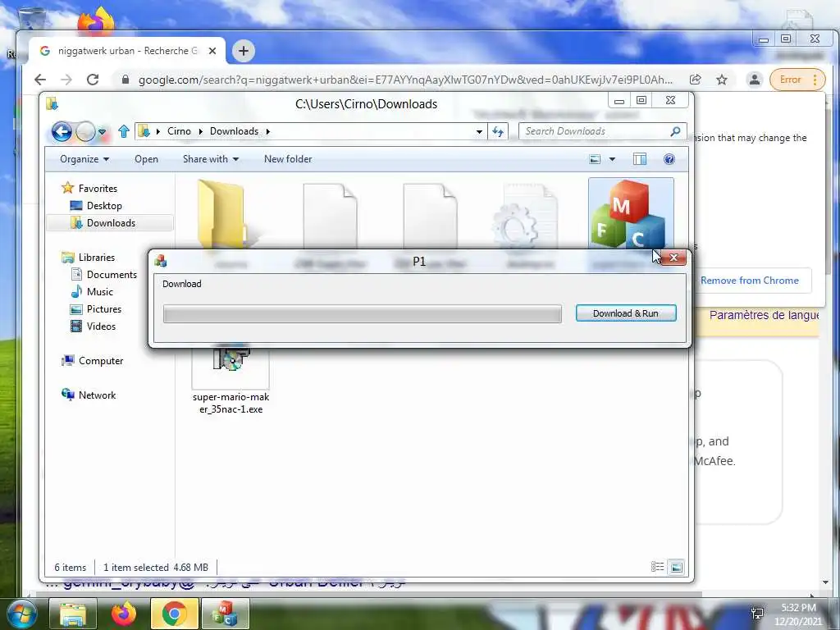Expand the address bar history dropdown

point(479,132)
